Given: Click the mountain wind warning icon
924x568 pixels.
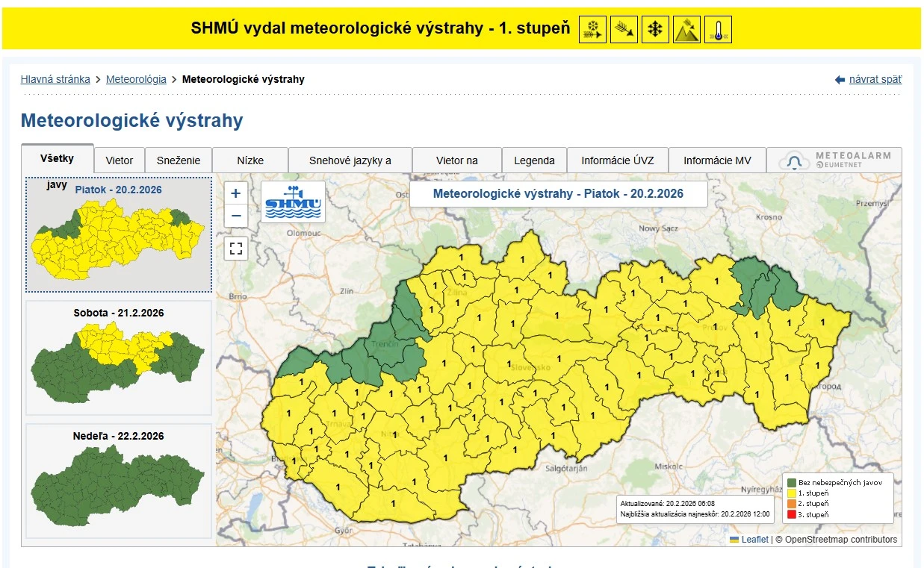Looking at the screenshot, I should (x=686, y=30).
